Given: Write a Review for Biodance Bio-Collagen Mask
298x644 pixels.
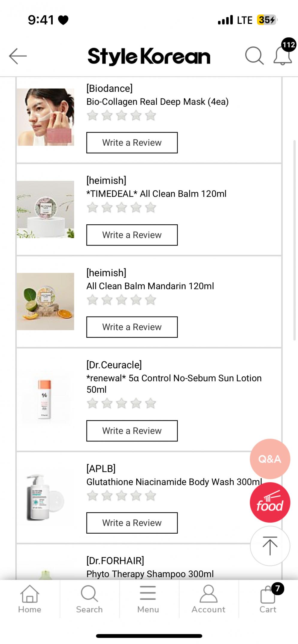Looking at the screenshot, I should click(132, 143).
